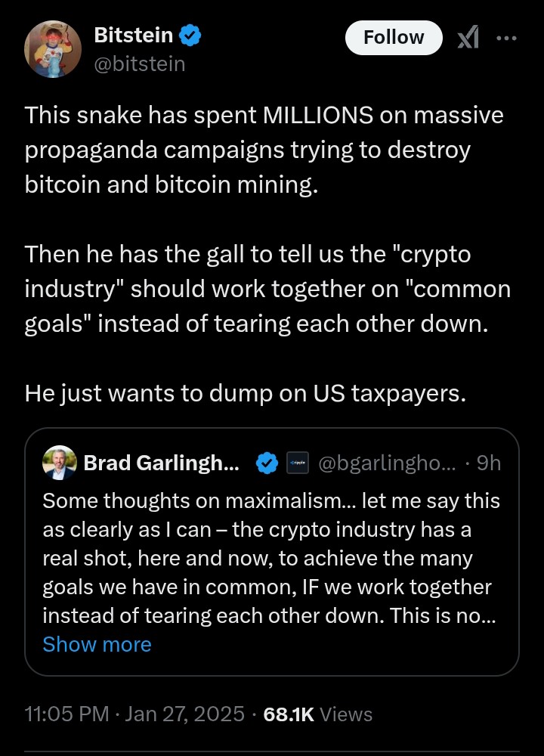Viewport: 544px width, 756px height.
Task: View the 68.1K Views count
Action: [x=318, y=714]
